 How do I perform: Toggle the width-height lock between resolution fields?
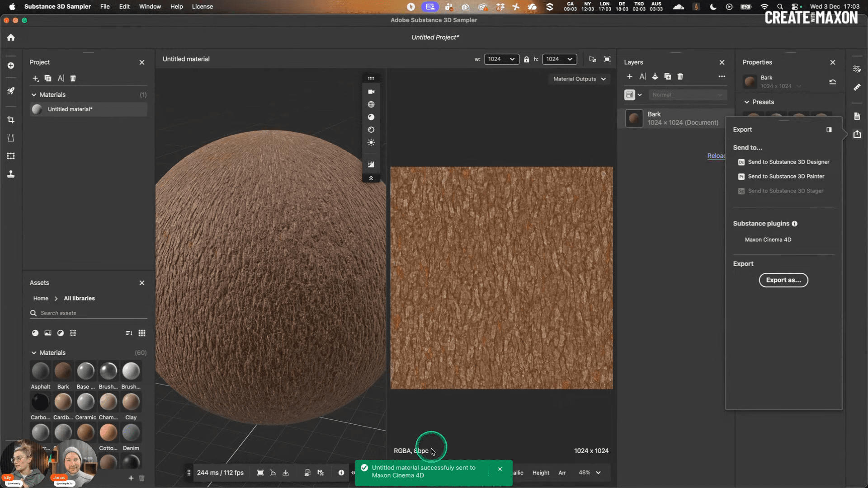click(x=526, y=59)
